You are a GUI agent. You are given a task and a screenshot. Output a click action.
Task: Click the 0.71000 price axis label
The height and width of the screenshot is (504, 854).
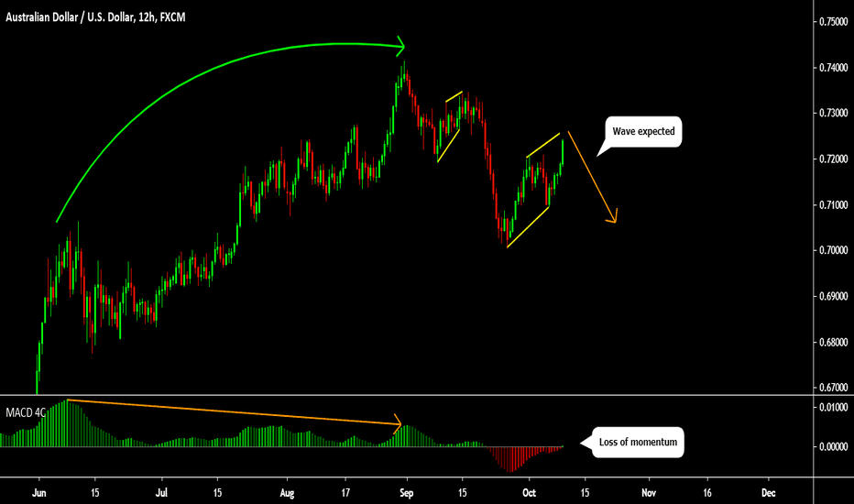[833, 205]
